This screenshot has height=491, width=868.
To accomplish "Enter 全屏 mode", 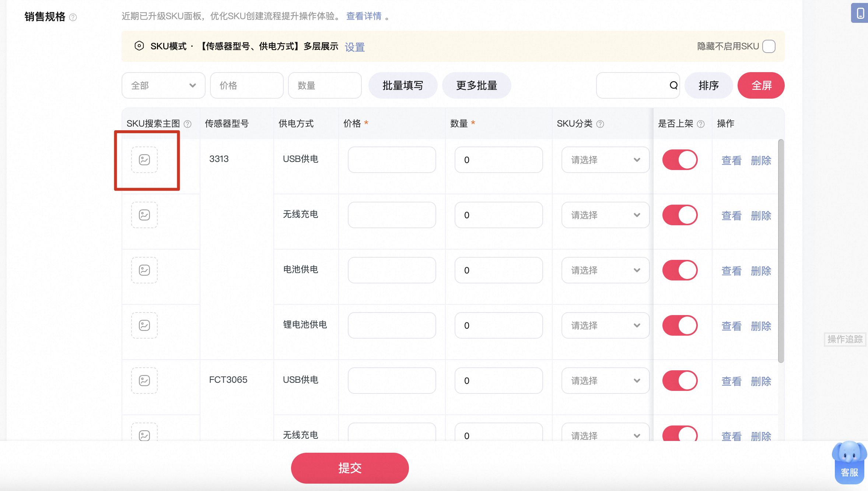I will click(761, 85).
